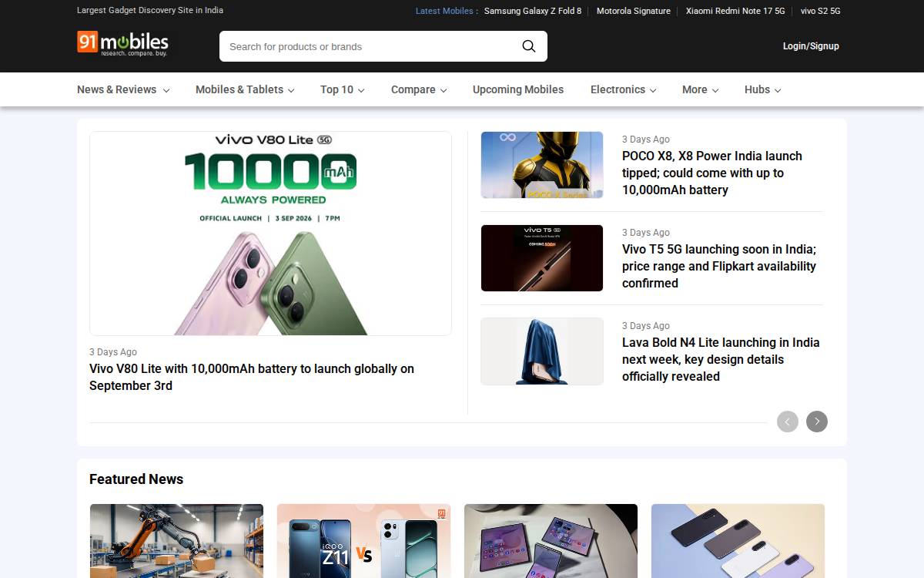The image size is (924, 578).
Task: Expand News & Reviews chevron
Action: (166, 90)
